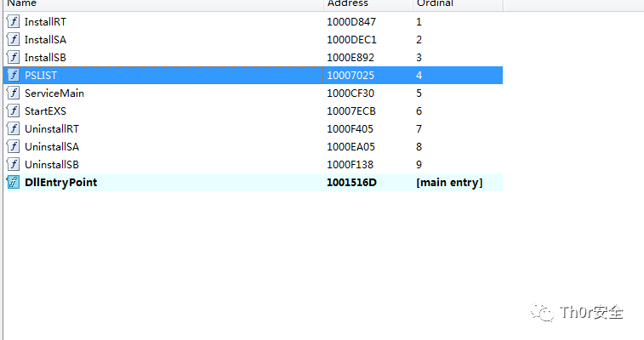
Task: Sort exports by Address column header
Action: point(368,3)
